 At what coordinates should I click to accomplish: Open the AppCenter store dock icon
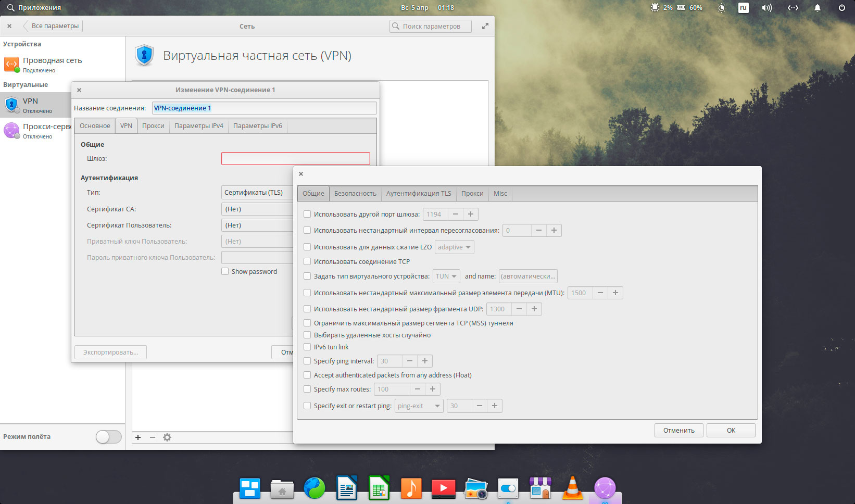pyautogui.click(x=540, y=488)
